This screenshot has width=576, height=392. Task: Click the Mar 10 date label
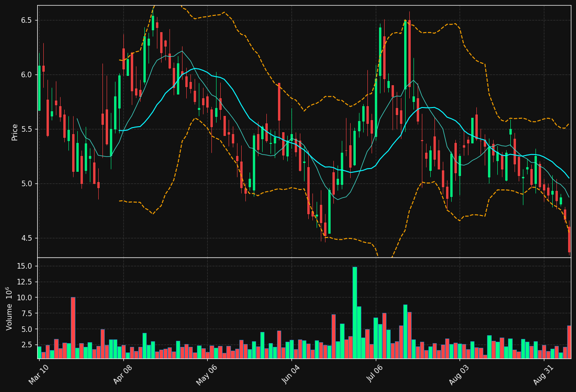pos(39,375)
